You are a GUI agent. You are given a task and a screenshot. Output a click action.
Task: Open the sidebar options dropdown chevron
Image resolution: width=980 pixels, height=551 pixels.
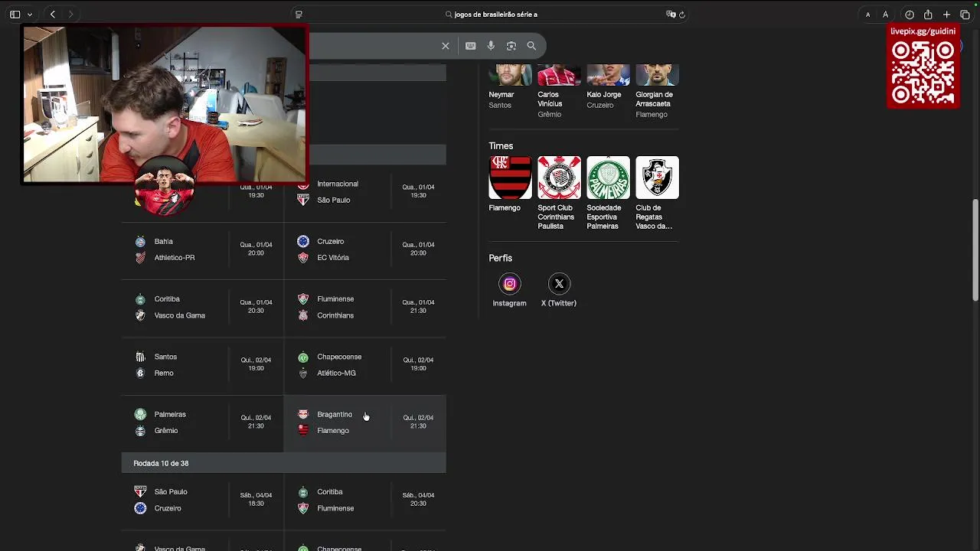tap(30, 15)
